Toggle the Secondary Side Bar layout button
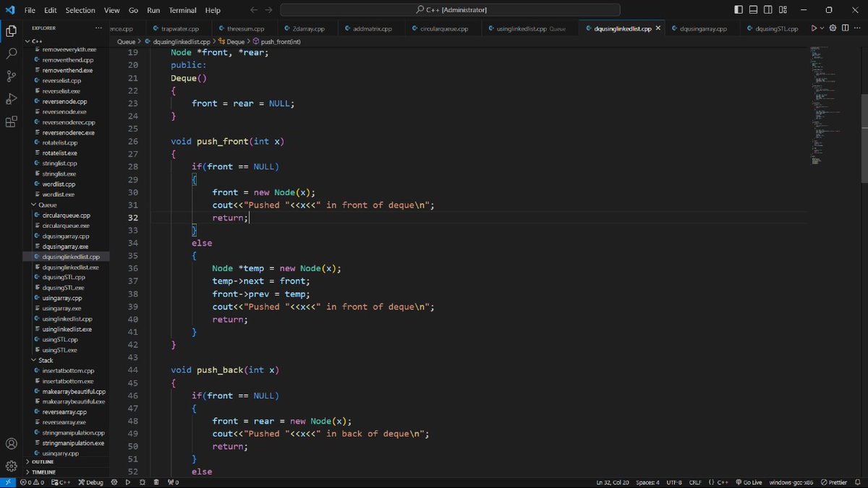The height and width of the screenshot is (488, 868). click(x=769, y=10)
